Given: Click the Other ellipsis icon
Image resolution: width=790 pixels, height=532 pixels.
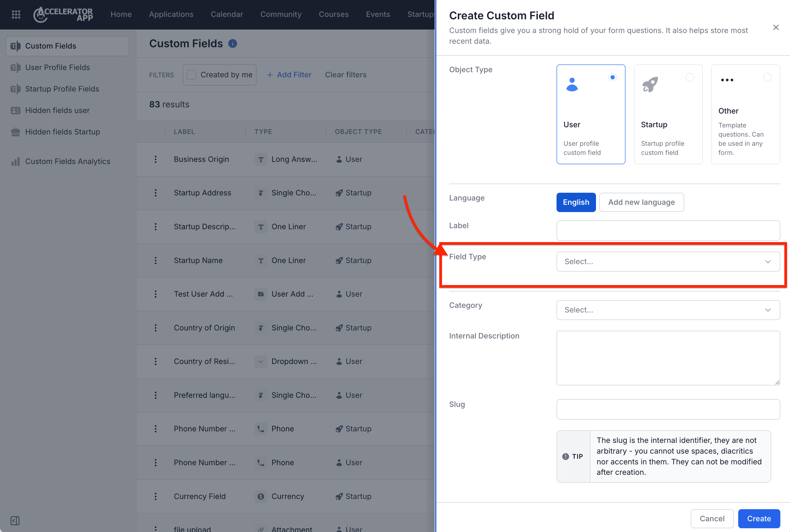Looking at the screenshot, I should [727, 80].
